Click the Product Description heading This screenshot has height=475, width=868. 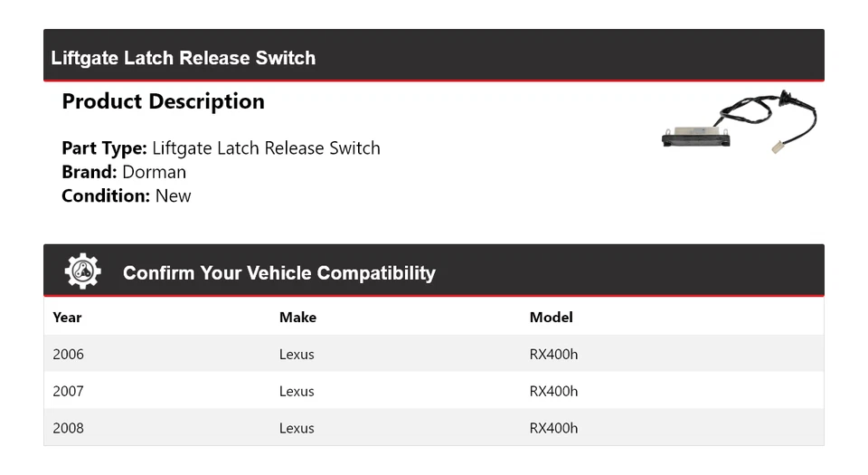(x=163, y=101)
